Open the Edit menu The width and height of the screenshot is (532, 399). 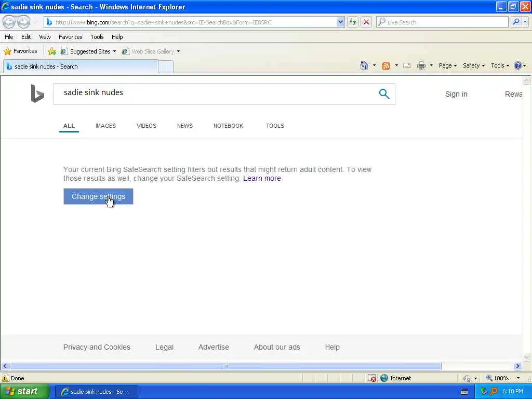[26, 37]
